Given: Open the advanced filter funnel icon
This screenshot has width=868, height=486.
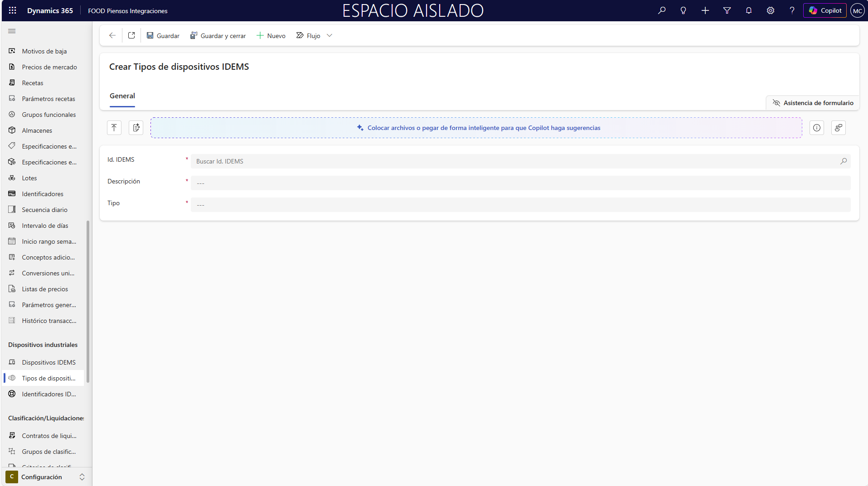Looking at the screenshot, I should [727, 10].
